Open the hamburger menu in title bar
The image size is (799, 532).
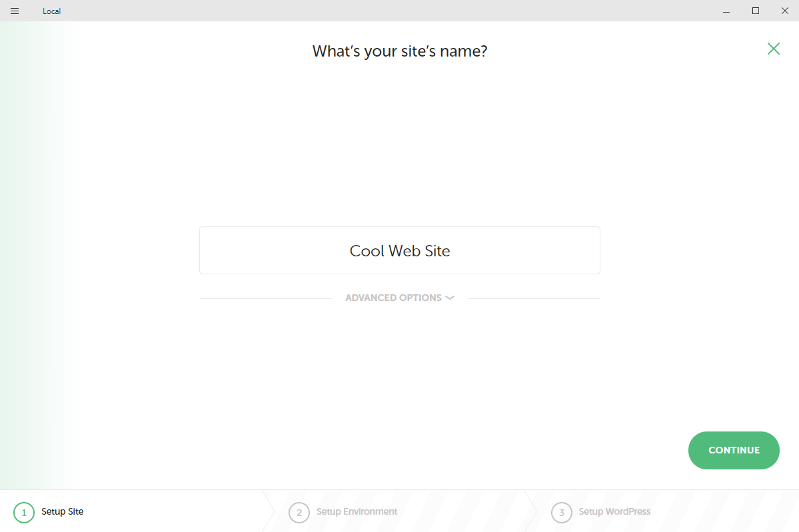15,11
